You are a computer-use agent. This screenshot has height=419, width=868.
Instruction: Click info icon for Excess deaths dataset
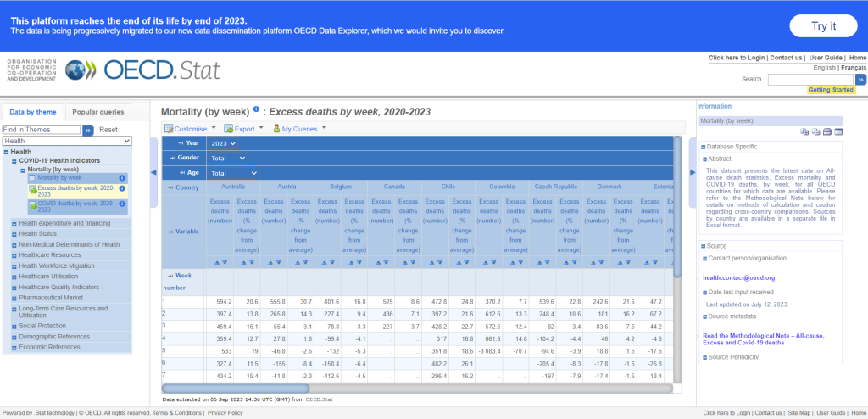coord(122,188)
